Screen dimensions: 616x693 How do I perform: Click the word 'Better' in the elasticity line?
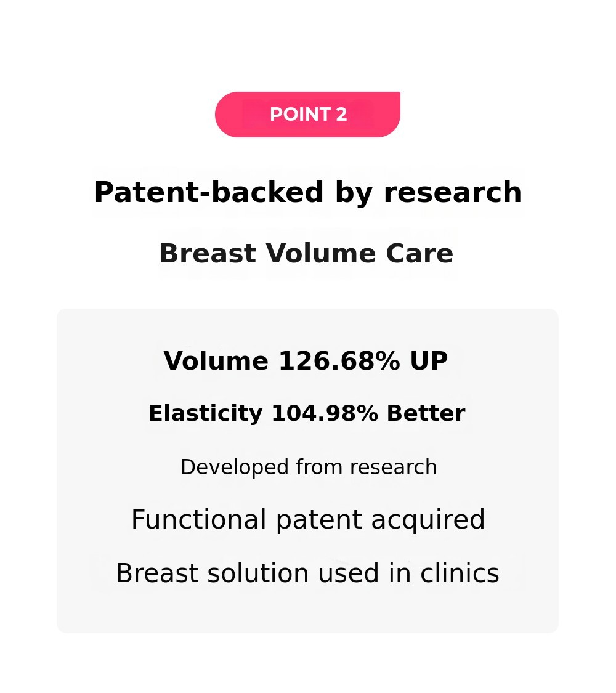[426, 413]
